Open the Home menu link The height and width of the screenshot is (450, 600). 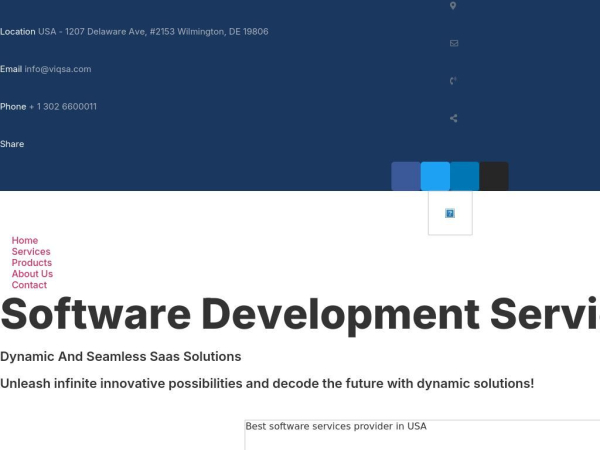pos(25,240)
